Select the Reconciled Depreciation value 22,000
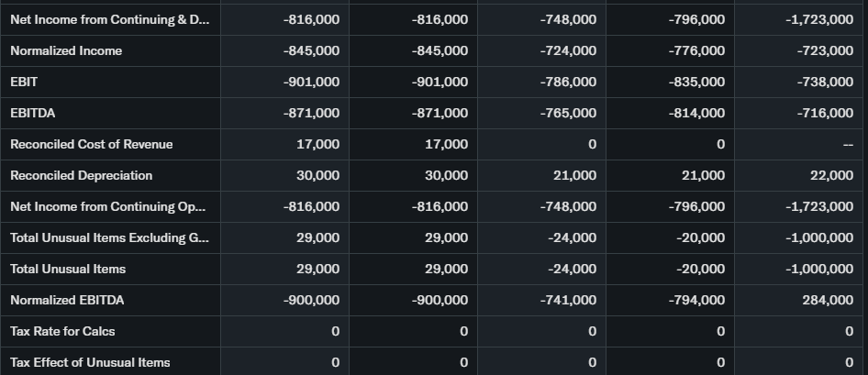The image size is (868, 375). [830, 176]
